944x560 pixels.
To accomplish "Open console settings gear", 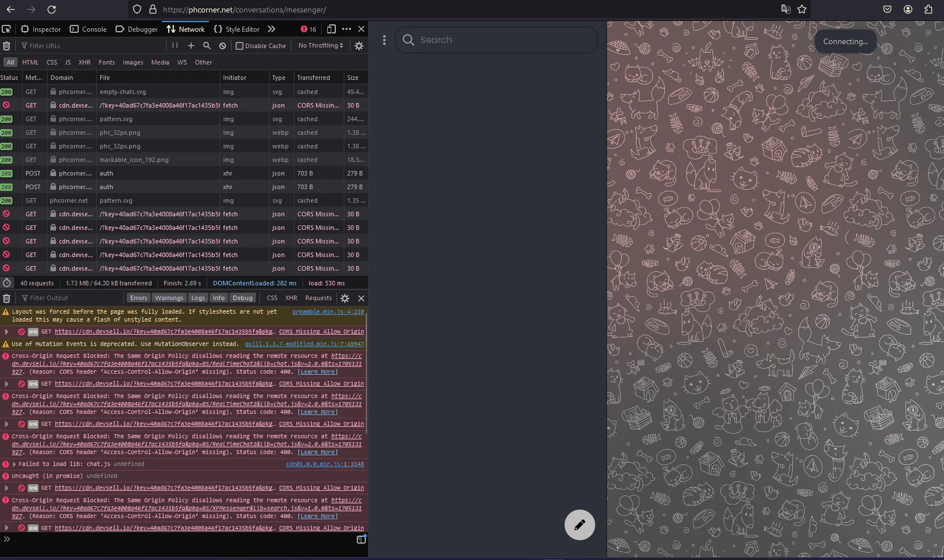I will click(345, 298).
